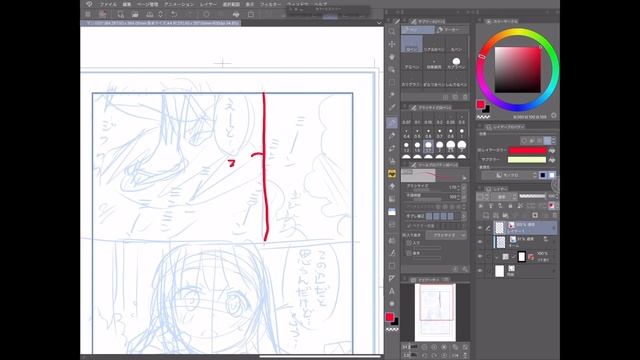Image resolution: width=640 pixels, height=360 pixels.
Task: Open the 表現色 モノクロ dropdown
Action: [x=509, y=175]
